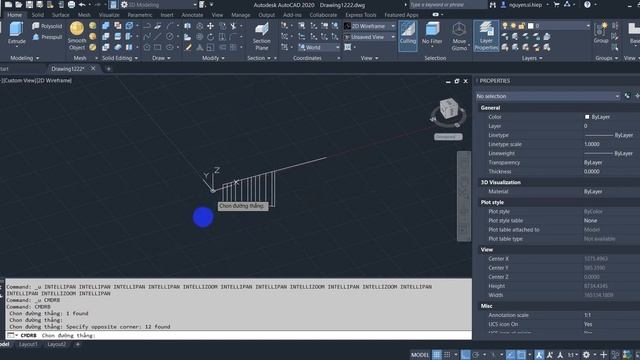Screen dimensions: 640x360
Task: Toggle layer on/off lightbulb icon
Action: point(505,26)
